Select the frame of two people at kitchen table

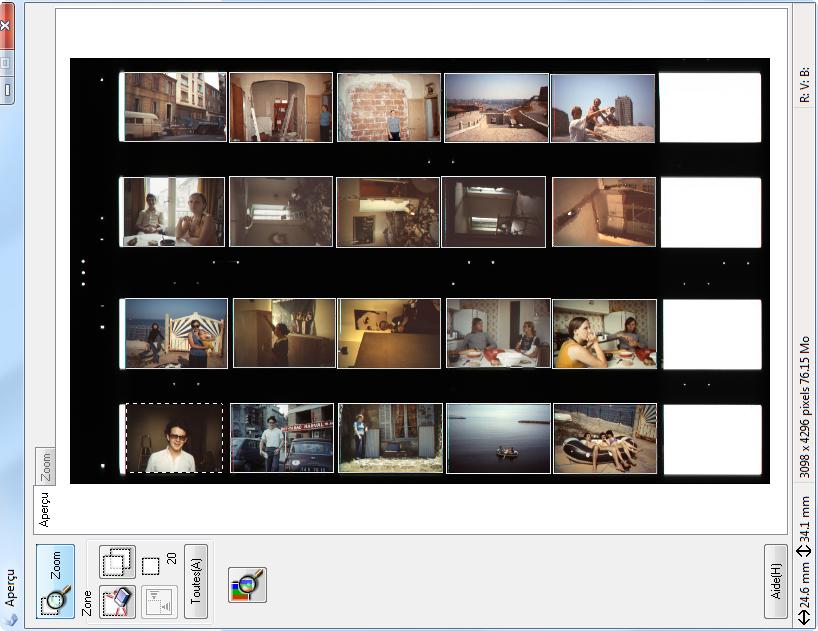[498, 333]
